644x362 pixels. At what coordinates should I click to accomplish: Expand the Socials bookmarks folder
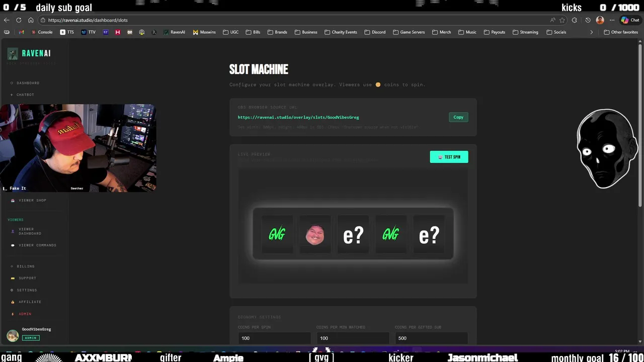click(556, 32)
